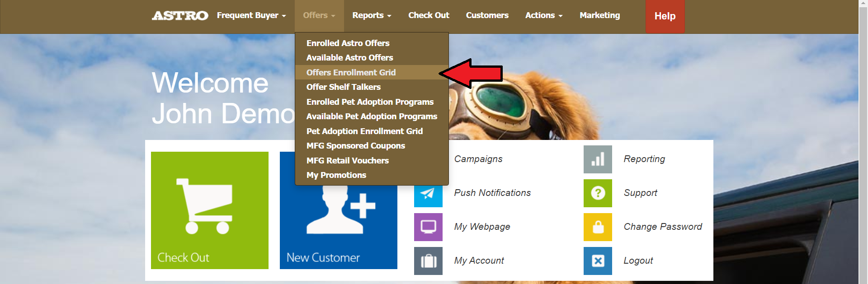Image resolution: width=868 pixels, height=284 pixels.
Task: Collapse the Offers dropdown menu
Action: pos(319,15)
